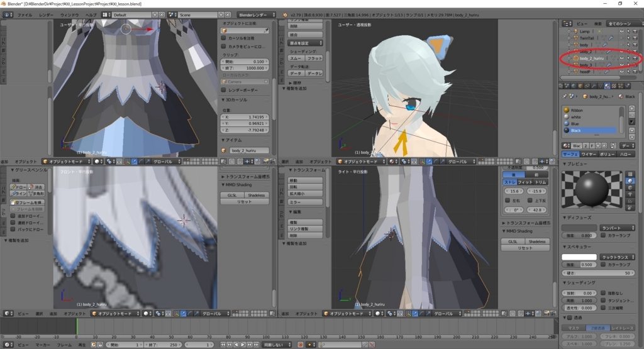This screenshot has width=644, height=349.
Task: Move material slot up arrow
Action: tap(632, 130)
